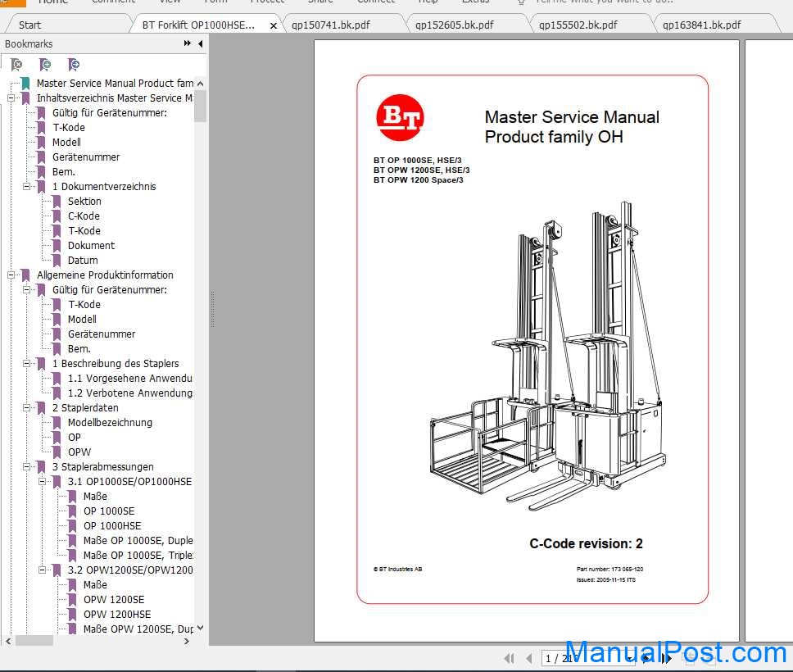Open the C-Kode bookmark

click(84, 216)
